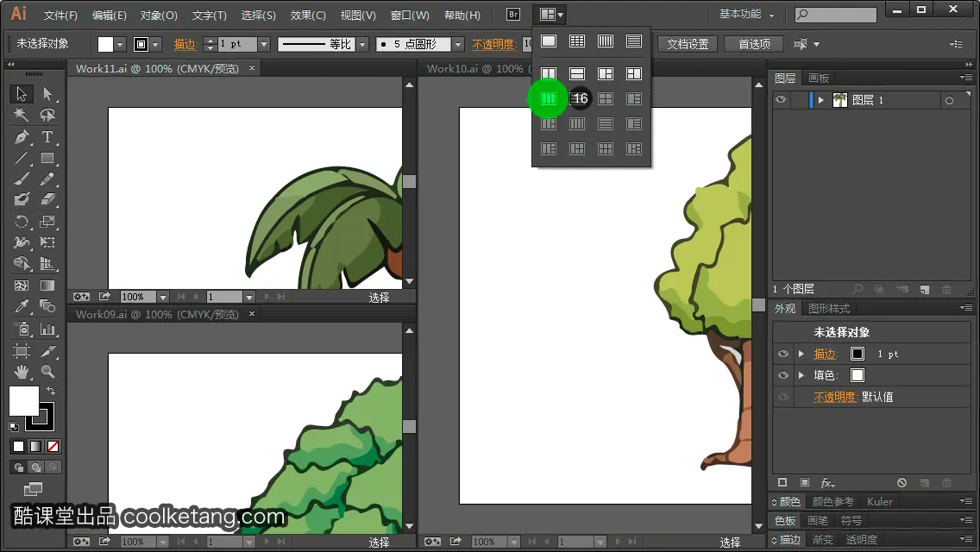Select the Artboard tool
Screen dimensions: 980x552
coord(22,351)
